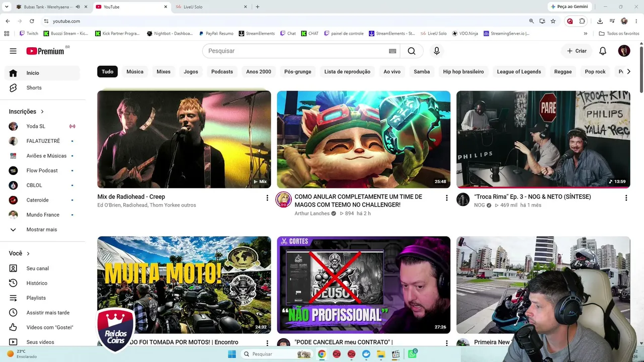Image resolution: width=644 pixels, height=362 pixels.
Task: Open the Chrome profile avatar
Action: [624, 21]
